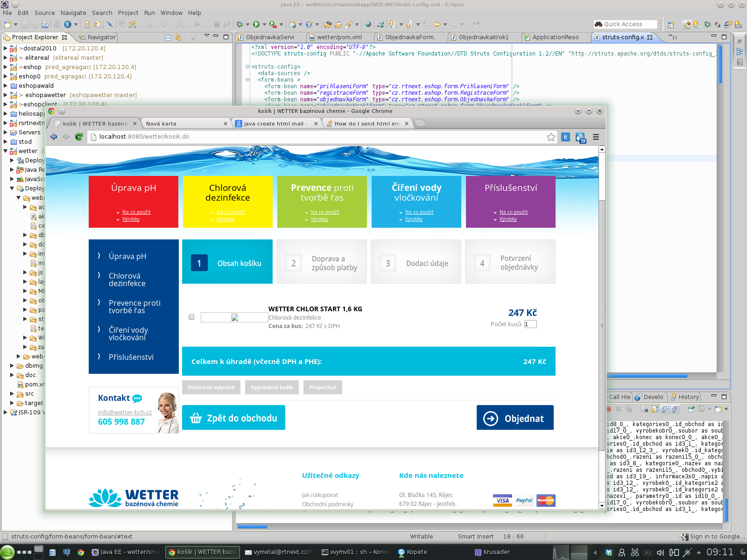Expand the dostal2010 project node
Viewport: 747px width, 560px height.
pos(5,48)
